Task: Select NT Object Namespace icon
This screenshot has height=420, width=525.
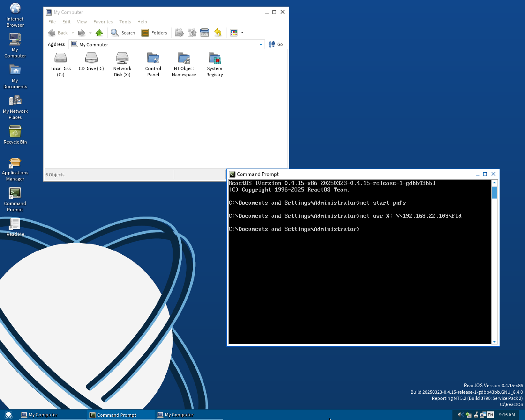Action: [x=184, y=64]
